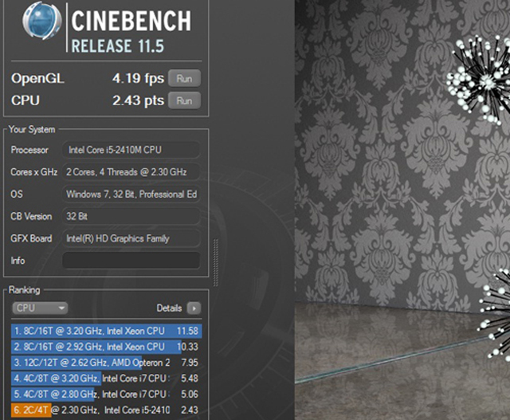Screen dimensions: 510x420
Task: Click into the empty Info field
Action: (x=131, y=261)
